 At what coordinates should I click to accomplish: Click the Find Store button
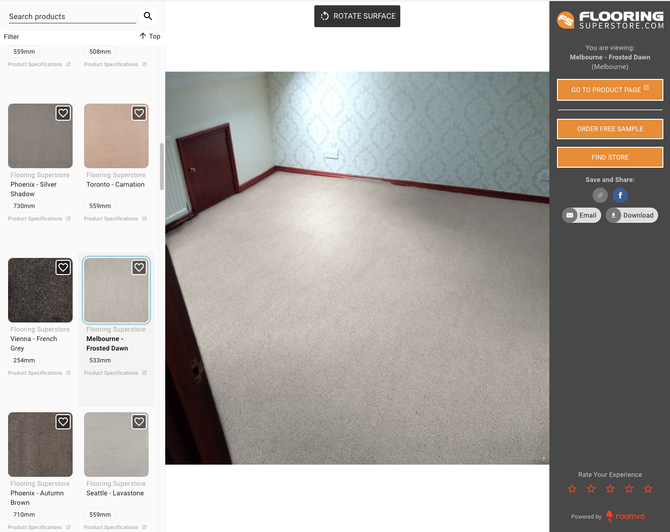coord(610,157)
